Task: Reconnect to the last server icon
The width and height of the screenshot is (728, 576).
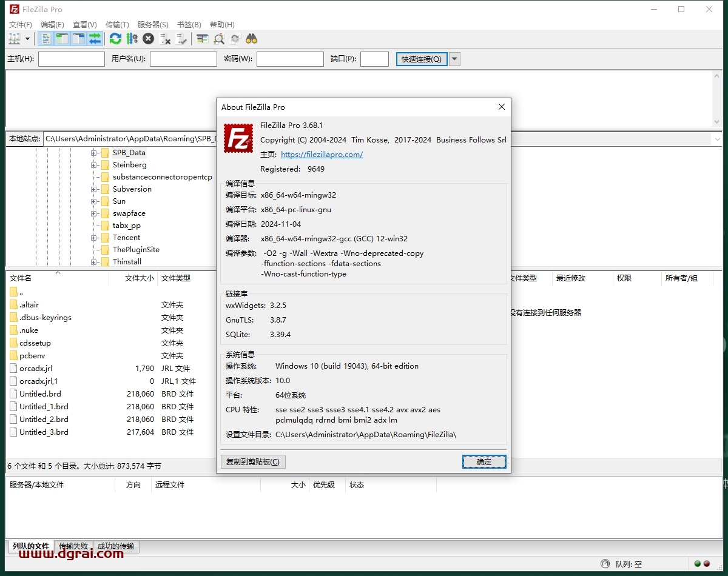Action: pos(181,39)
